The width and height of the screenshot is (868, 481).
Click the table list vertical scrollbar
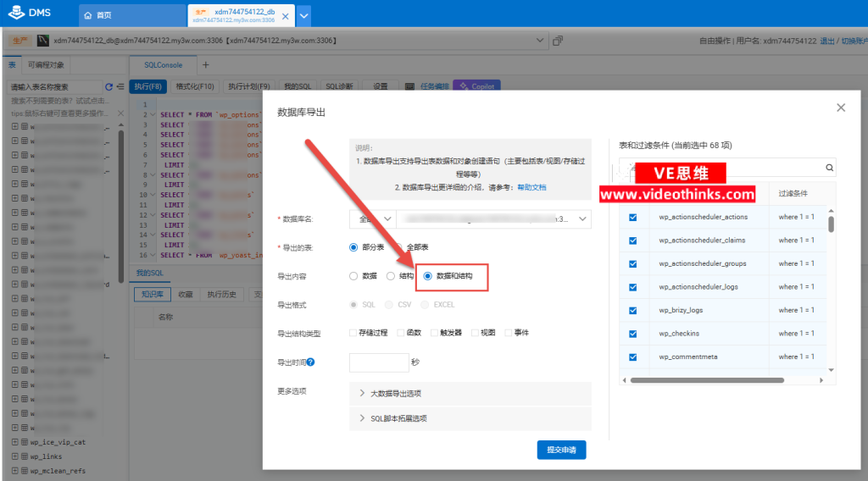click(831, 224)
